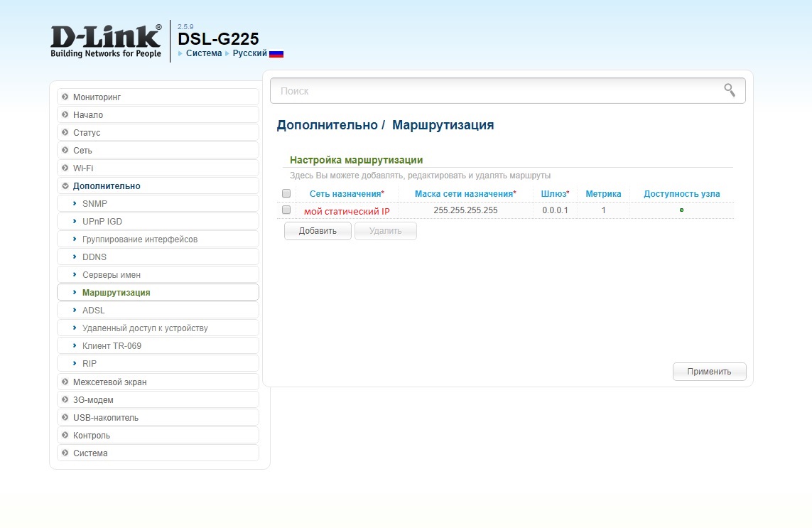Check the static IP route row checkbox

(x=286, y=210)
